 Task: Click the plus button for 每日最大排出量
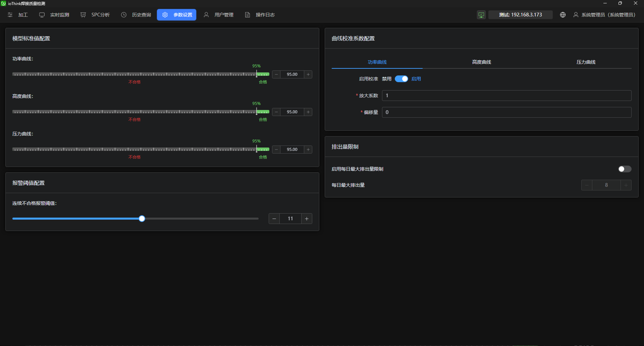click(626, 185)
